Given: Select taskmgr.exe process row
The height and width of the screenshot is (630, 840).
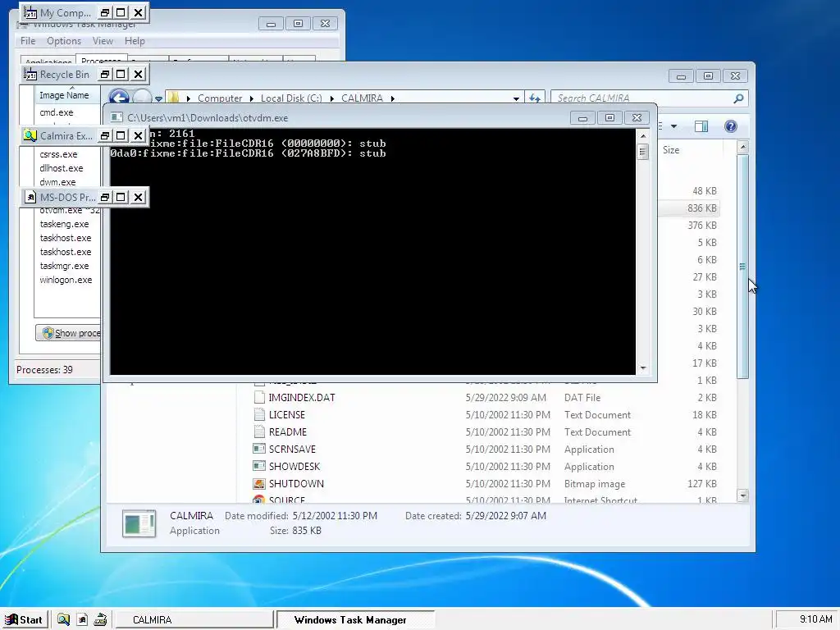Looking at the screenshot, I should tap(64, 266).
